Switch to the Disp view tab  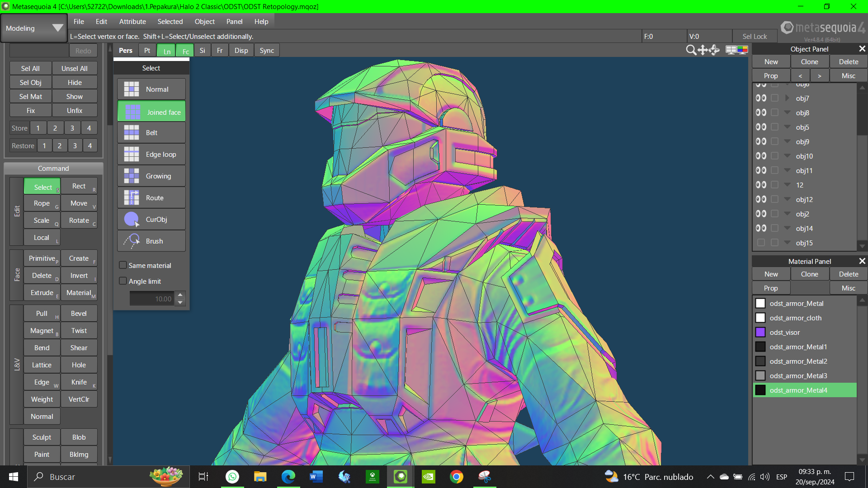point(241,51)
